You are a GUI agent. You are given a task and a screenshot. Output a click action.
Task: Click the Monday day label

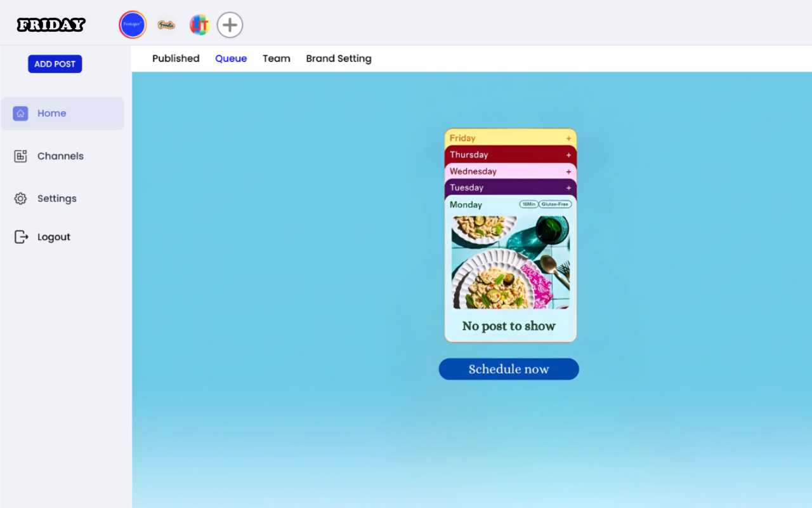(466, 204)
